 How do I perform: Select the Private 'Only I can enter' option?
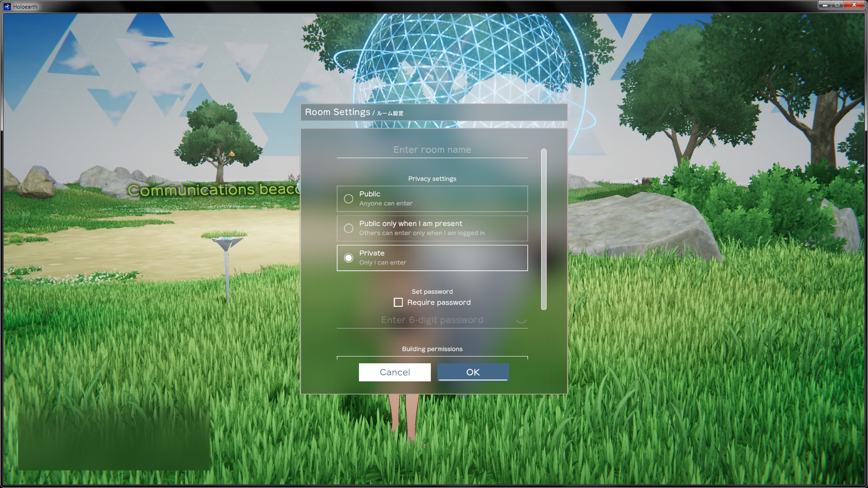(349, 258)
